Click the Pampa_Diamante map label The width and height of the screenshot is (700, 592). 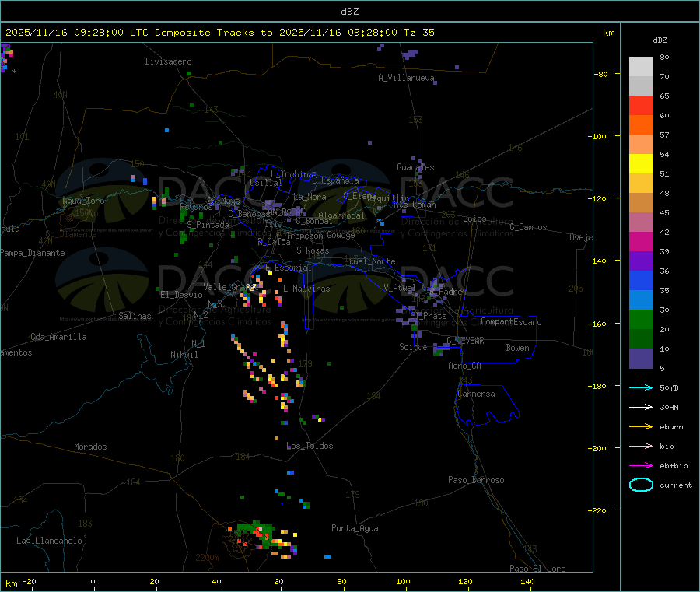tap(32, 253)
